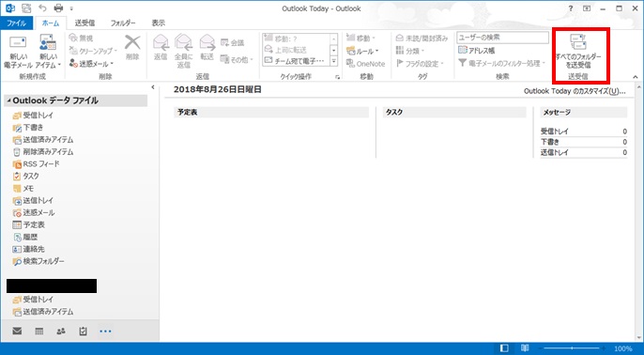Screen dimensions: 644x355
Task: Click Drafts (下書き) link in Messages section
Action: (x=550, y=142)
